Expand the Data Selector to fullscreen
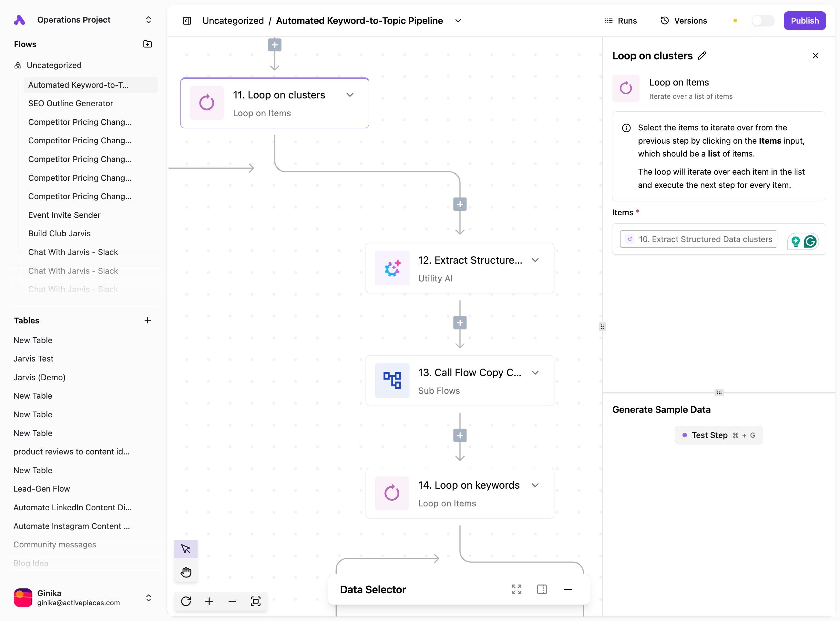840x621 pixels. point(516,589)
